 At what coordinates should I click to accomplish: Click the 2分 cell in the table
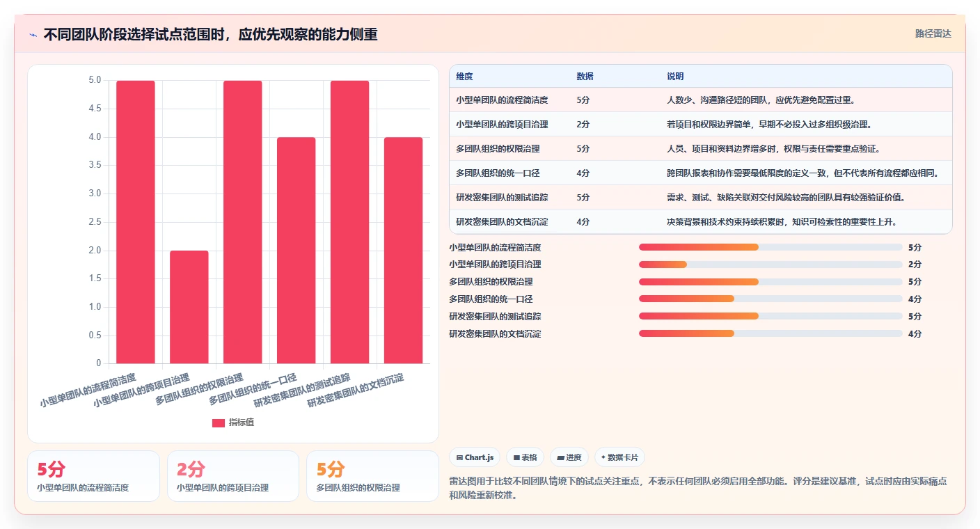pyautogui.click(x=583, y=125)
